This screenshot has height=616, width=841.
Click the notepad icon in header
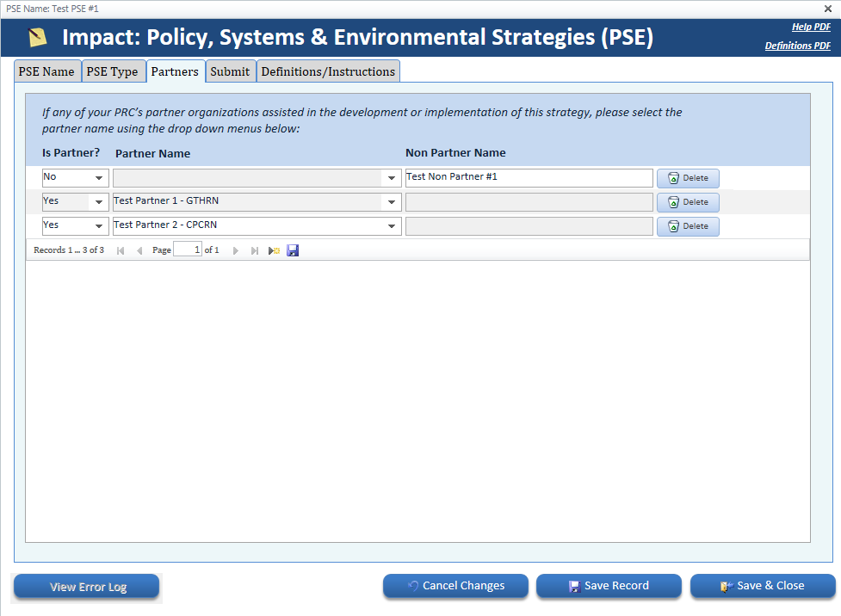coord(37,38)
